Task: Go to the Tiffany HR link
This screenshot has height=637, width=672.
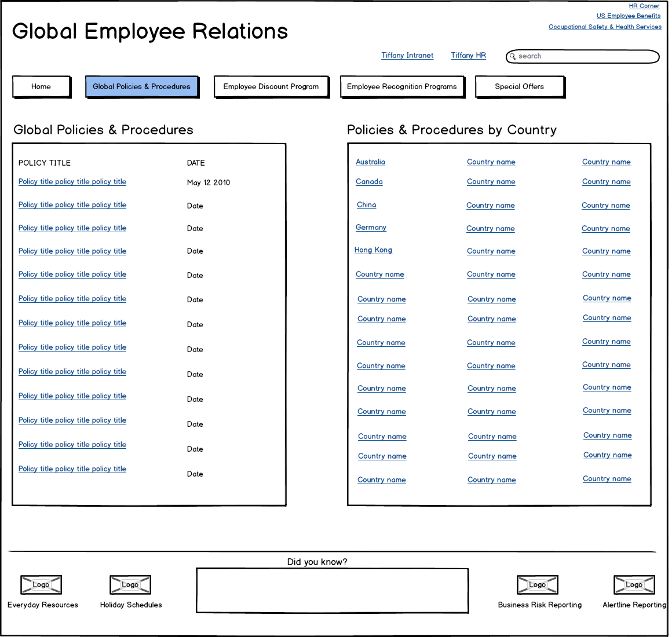Action: 469,55
